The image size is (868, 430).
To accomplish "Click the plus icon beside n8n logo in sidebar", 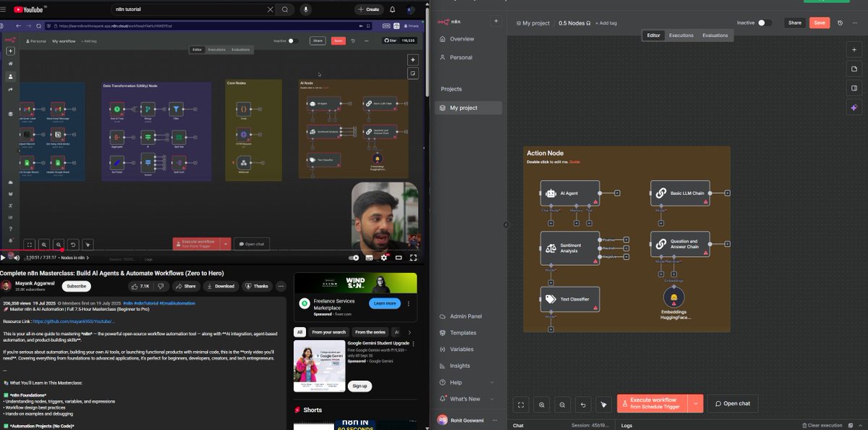I will click(496, 21).
